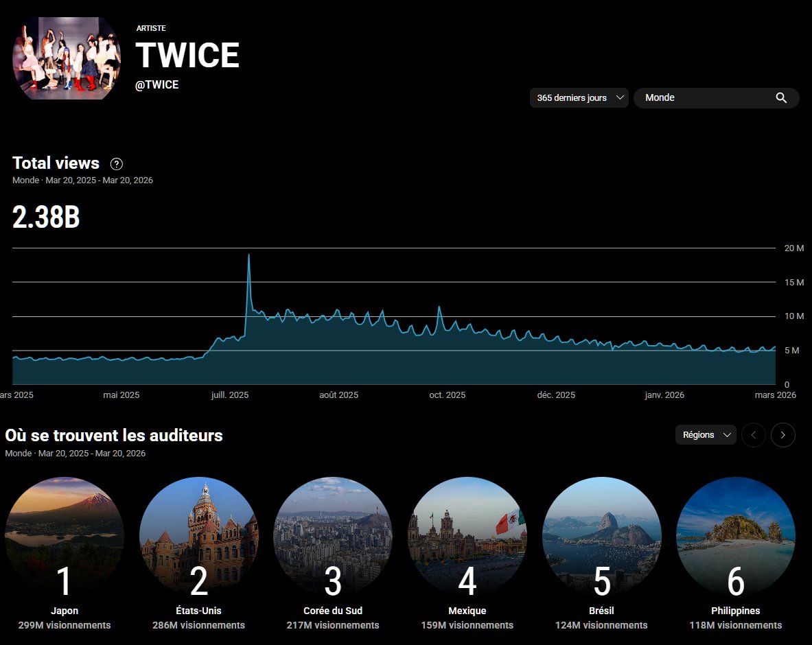Select the Mexique region thumbnail
Screen dimensions: 812x645
pos(467,537)
